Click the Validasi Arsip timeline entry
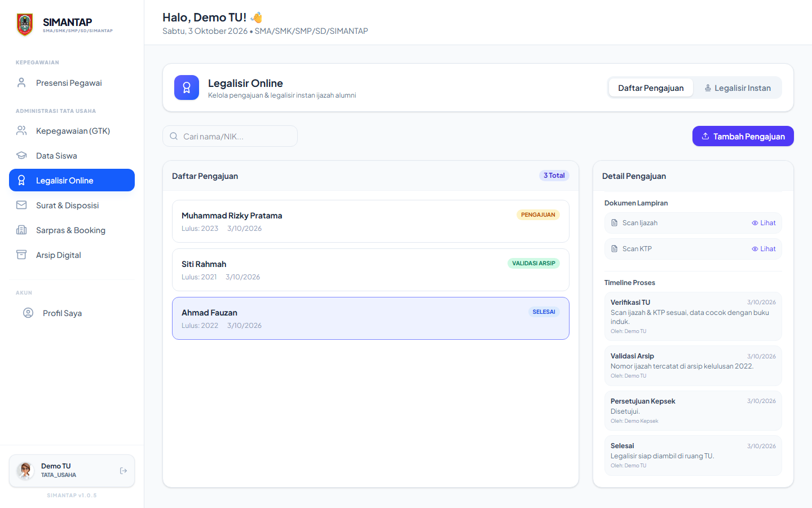This screenshot has width=812, height=508. (x=693, y=366)
